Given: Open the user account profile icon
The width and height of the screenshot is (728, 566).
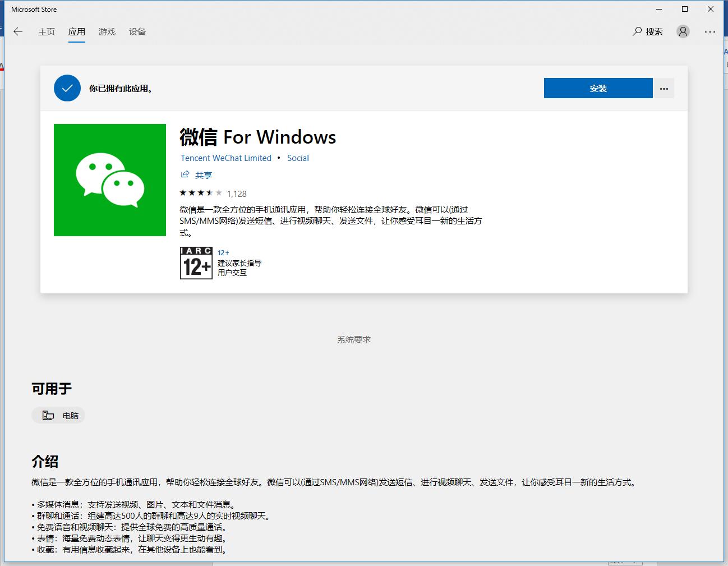Looking at the screenshot, I should [x=683, y=32].
